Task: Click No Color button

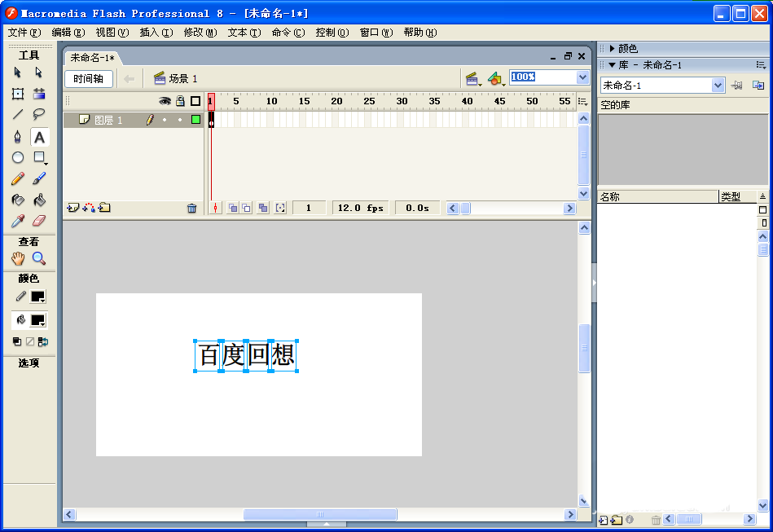Action: click(30, 341)
